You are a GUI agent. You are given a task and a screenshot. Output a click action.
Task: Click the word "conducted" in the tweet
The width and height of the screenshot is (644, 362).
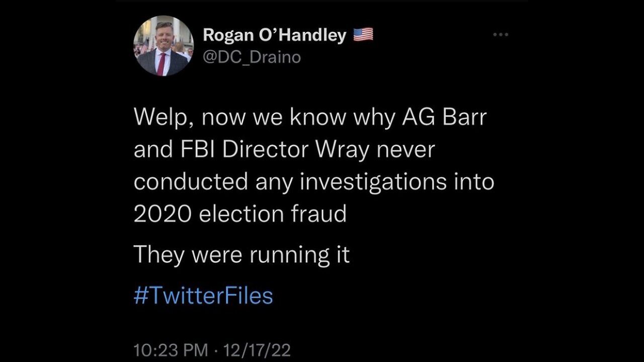(x=191, y=182)
